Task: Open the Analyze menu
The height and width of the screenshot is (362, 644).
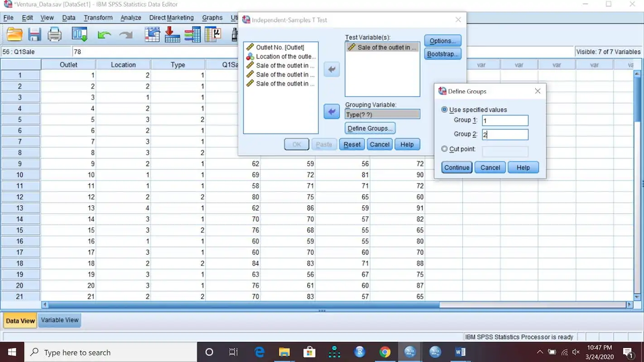Action: pyautogui.click(x=131, y=18)
